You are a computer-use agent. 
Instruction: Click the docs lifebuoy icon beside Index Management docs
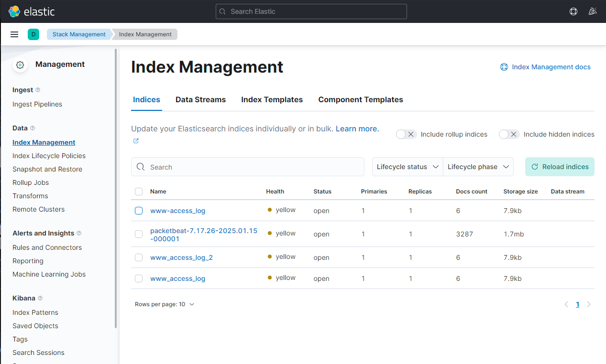(x=504, y=67)
